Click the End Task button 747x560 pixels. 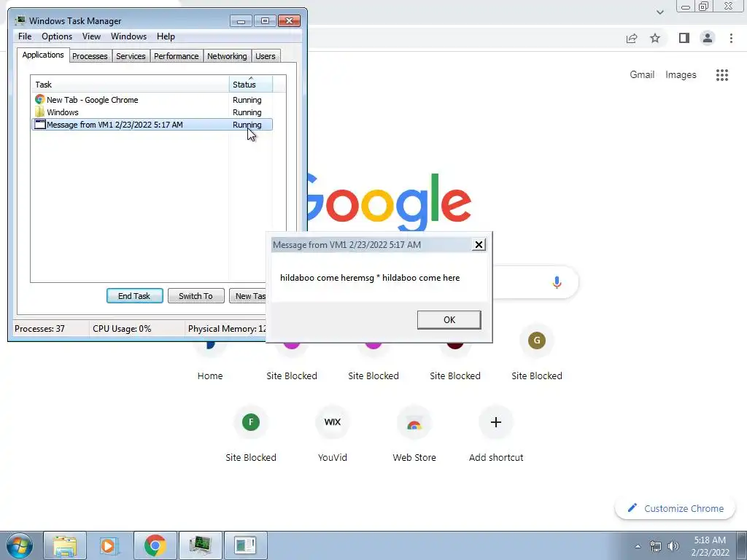(x=134, y=296)
